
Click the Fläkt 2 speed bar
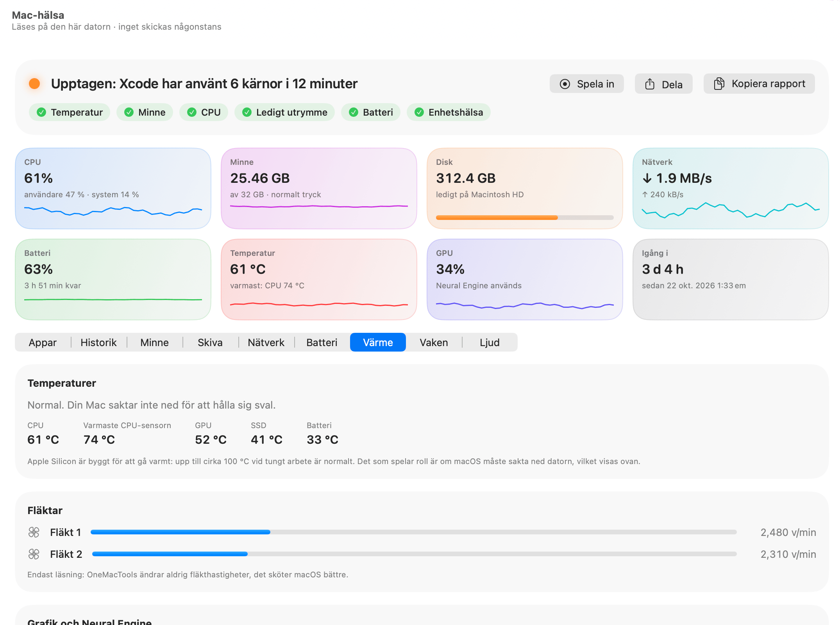pyautogui.click(x=414, y=554)
